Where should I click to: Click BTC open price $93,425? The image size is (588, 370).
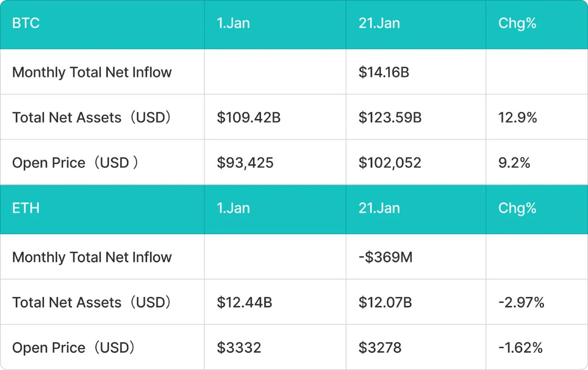click(245, 163)
